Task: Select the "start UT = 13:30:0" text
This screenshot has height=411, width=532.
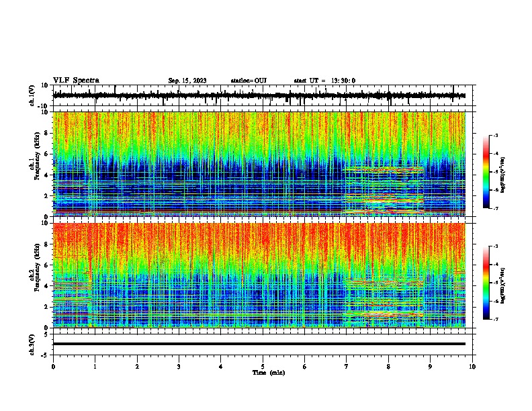Action: pos(324,81)
